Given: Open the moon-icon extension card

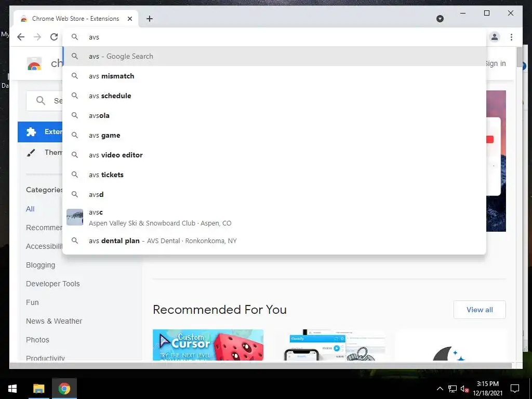Looking at the screenshot, I should 450,345.
